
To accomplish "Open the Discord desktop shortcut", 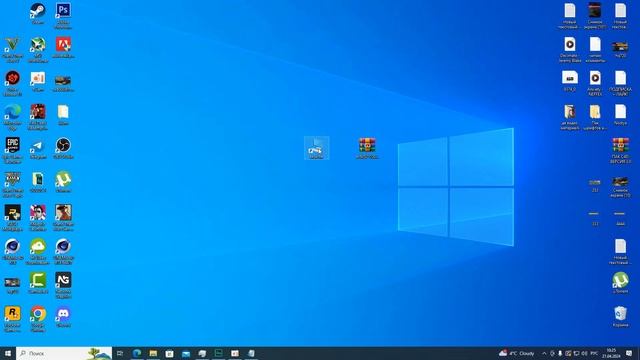I will click(x=63, y=314).
